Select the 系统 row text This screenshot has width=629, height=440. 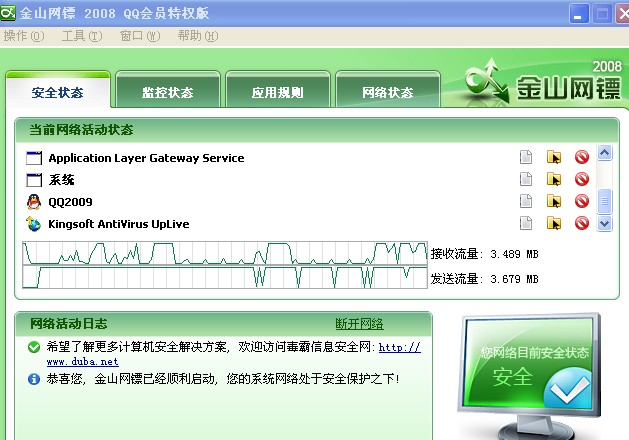click(x=61, y=180)
